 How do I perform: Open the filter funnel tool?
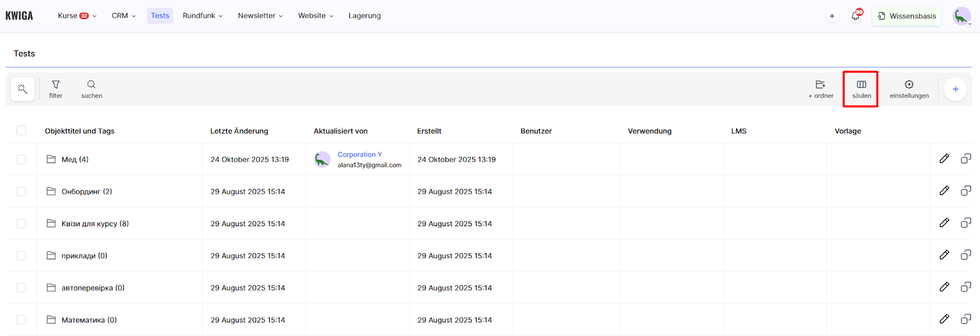pos(56,89)
